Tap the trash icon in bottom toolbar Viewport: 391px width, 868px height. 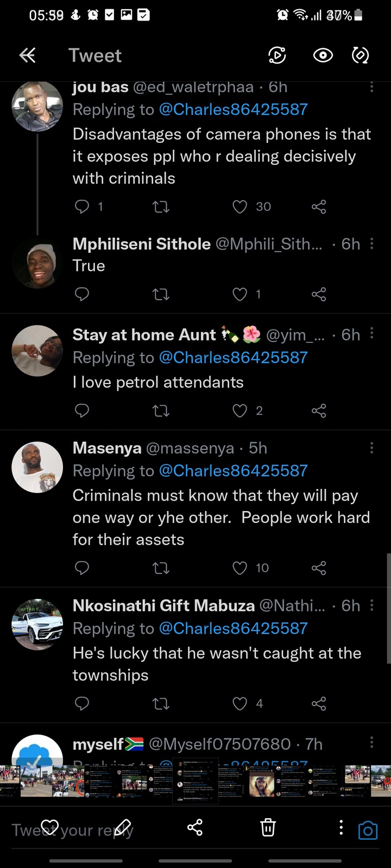tap(268, 828)
